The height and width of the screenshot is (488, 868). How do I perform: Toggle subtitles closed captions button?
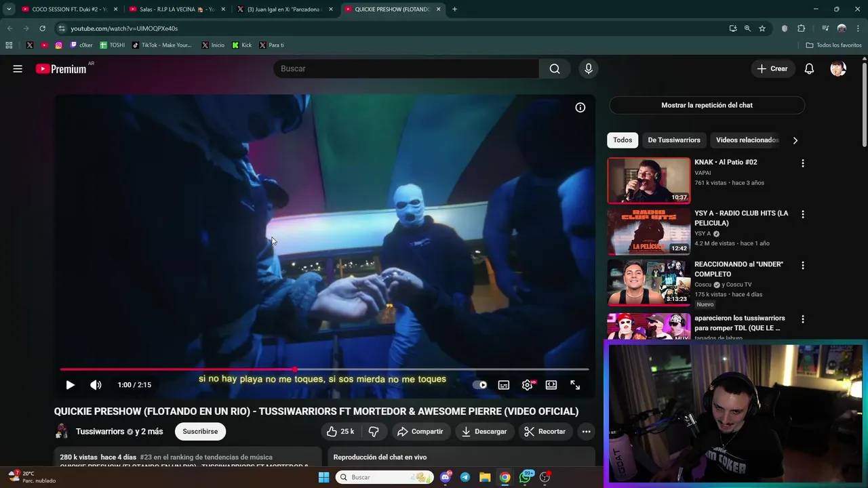504,385
